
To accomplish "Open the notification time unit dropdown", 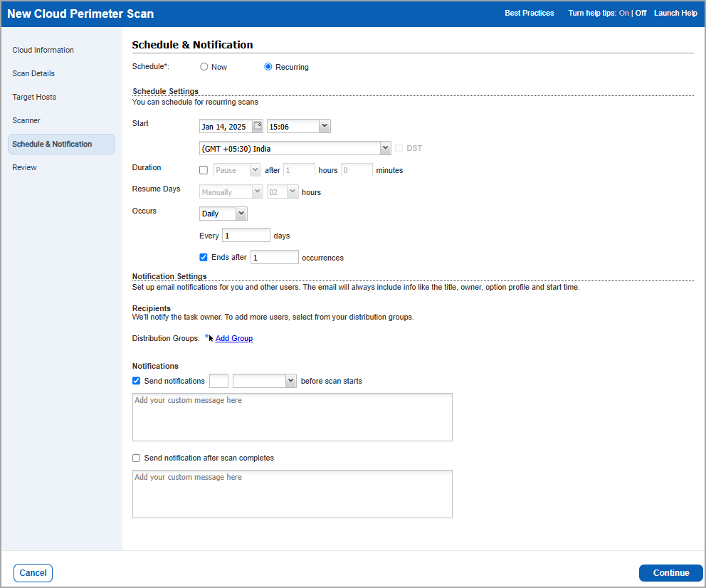I will click(x=289, y=380).
